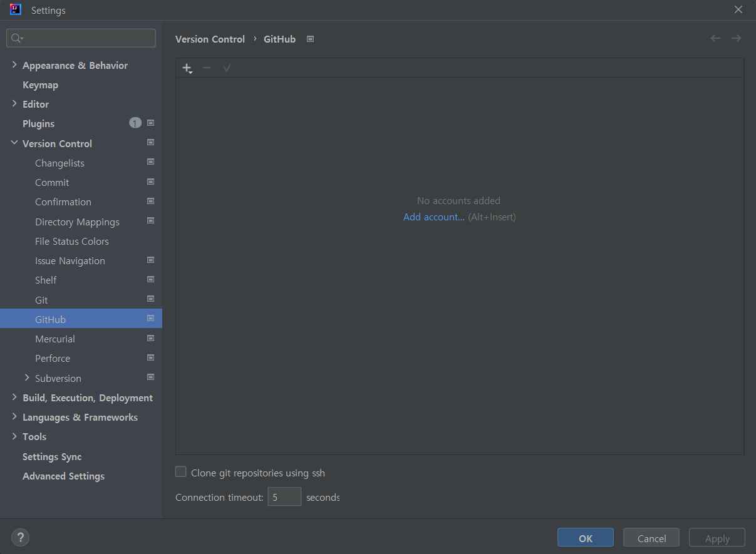Expand the Subversion subsection
This screenshot has height=554, width=756.
click(27, 378)
